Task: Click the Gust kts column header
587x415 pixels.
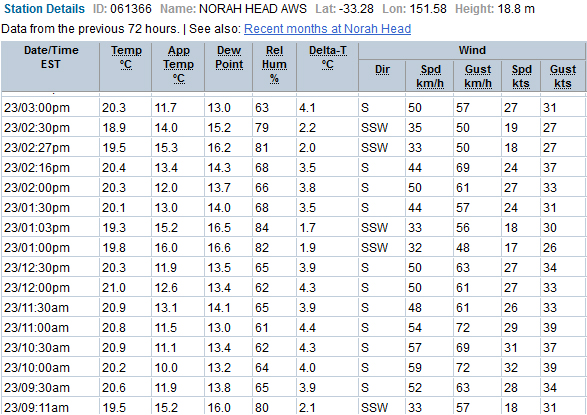Action: click(563, 76)
